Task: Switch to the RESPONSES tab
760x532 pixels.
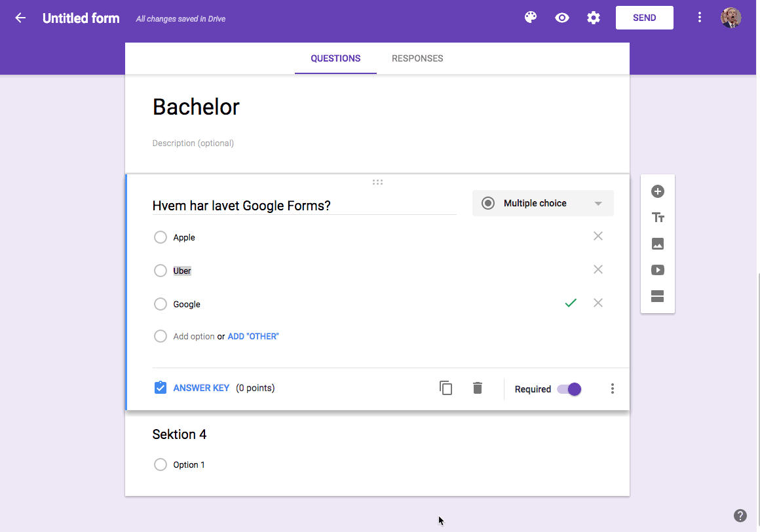Action: pyautogui.click(x=417, y=58)
